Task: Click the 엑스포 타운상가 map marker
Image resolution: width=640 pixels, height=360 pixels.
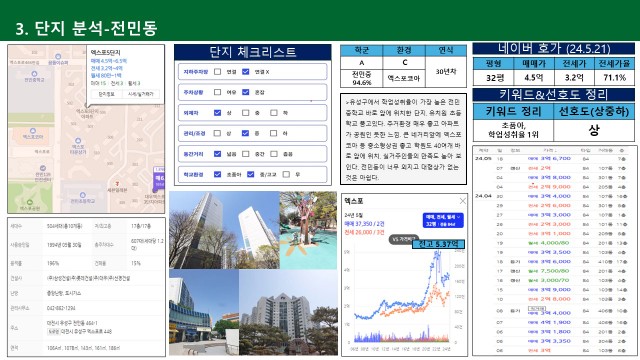Action: point(78,141)
